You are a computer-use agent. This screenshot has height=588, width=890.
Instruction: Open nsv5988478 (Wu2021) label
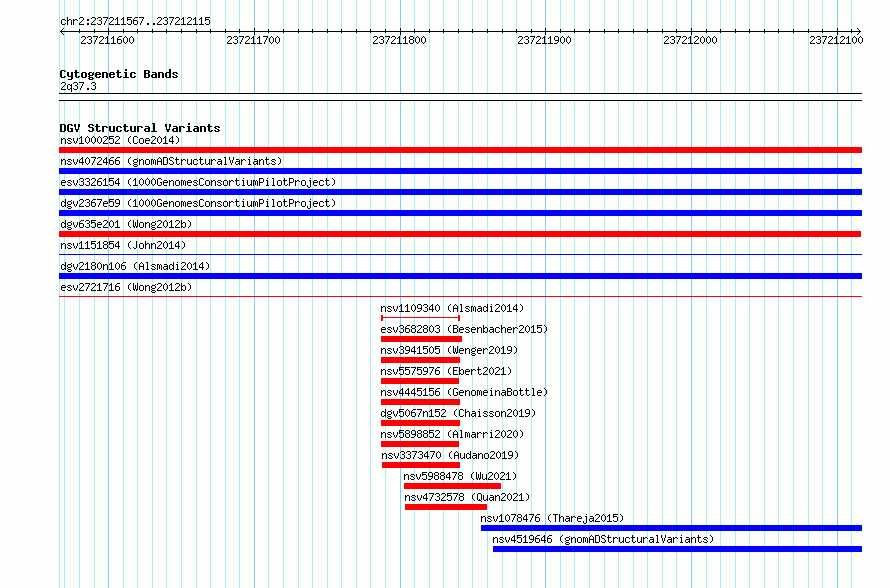pos(460,476)
